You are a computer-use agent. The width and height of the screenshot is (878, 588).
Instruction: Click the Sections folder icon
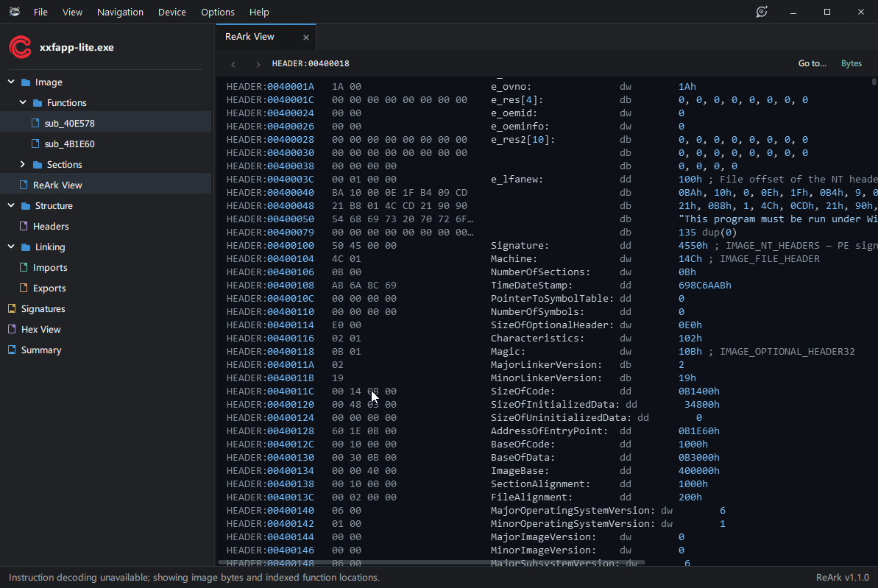[38, 165]
